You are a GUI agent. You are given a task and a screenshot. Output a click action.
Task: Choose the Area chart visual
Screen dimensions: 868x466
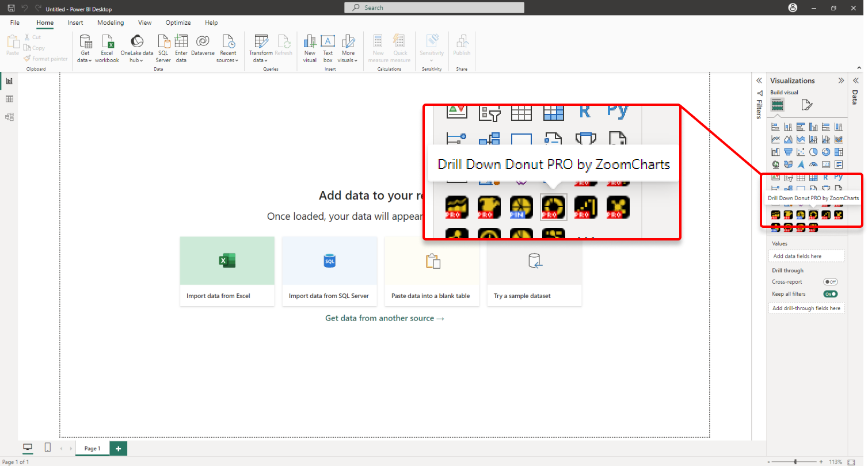(788, 140)
